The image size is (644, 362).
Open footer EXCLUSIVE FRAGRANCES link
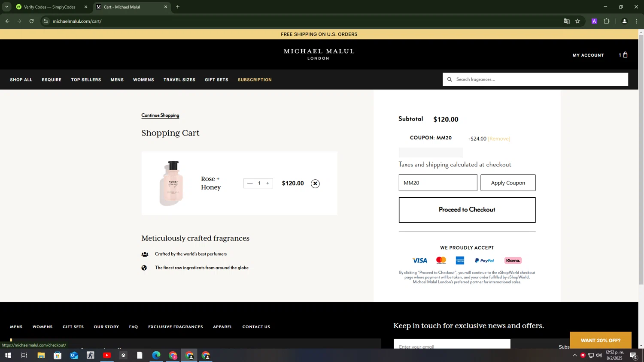point(176,327)
